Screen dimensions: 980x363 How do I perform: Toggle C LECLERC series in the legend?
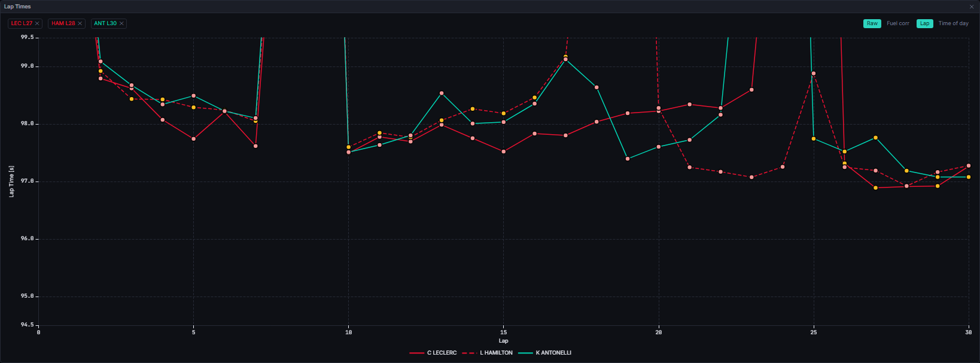[433, 353]
